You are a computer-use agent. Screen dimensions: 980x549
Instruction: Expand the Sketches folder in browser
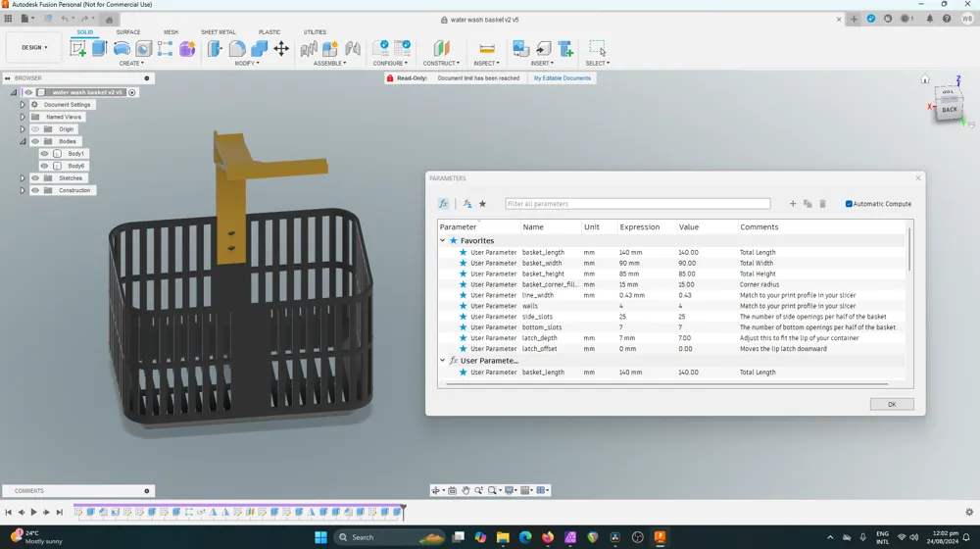point(23,178)
